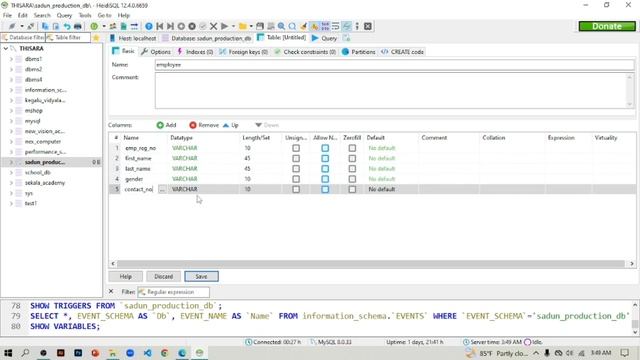
Task: Expand the test1 database node
Action: [x=11, y=203]
